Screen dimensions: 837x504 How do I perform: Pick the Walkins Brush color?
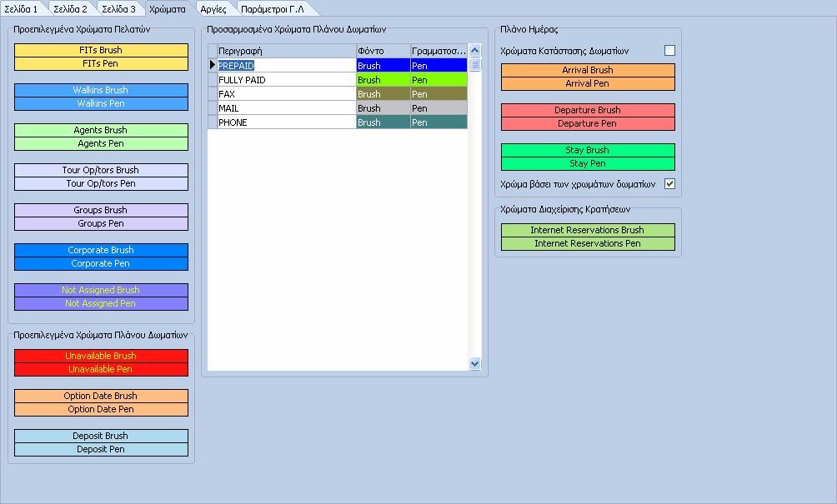pyautogui.click(x=101, y=90)
